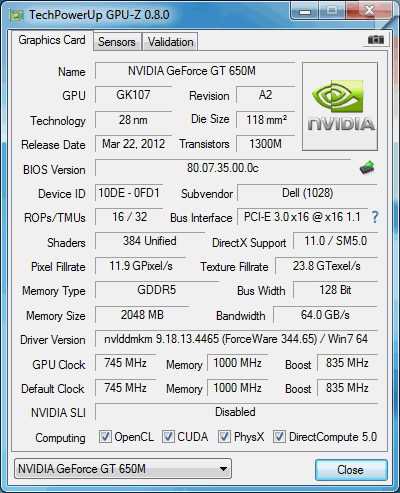This screenshot has width=400, height=493.
Task: Click the Default Clock field 745 MHz
Action: [x=125, y=388]
